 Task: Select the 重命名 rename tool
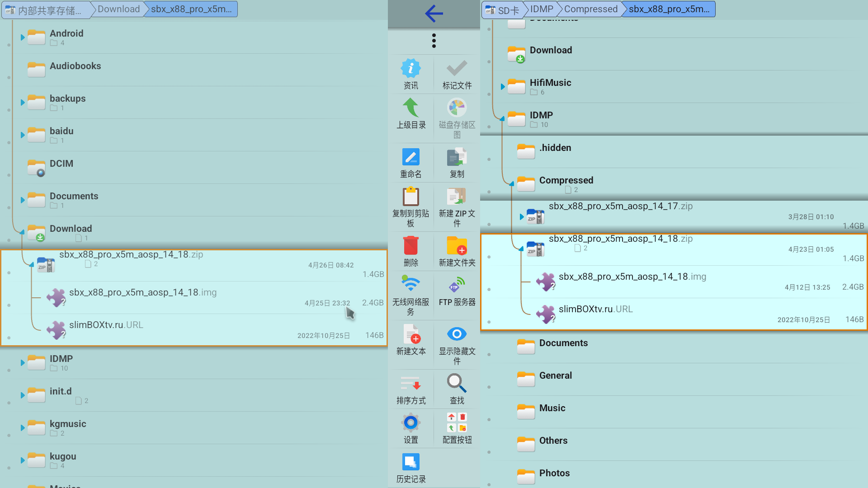tap(411, 157)
